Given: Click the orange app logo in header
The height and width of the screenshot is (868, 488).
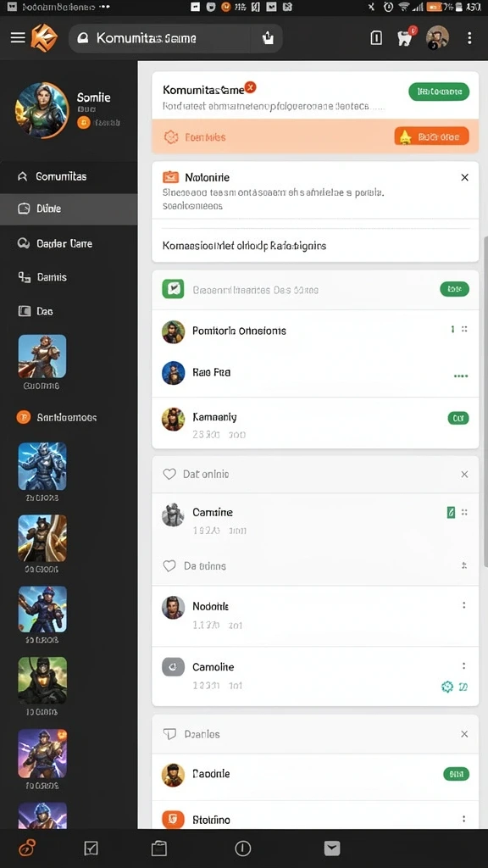Looking at the screenshot, I should pyautogui.click(x=44, y=37).
